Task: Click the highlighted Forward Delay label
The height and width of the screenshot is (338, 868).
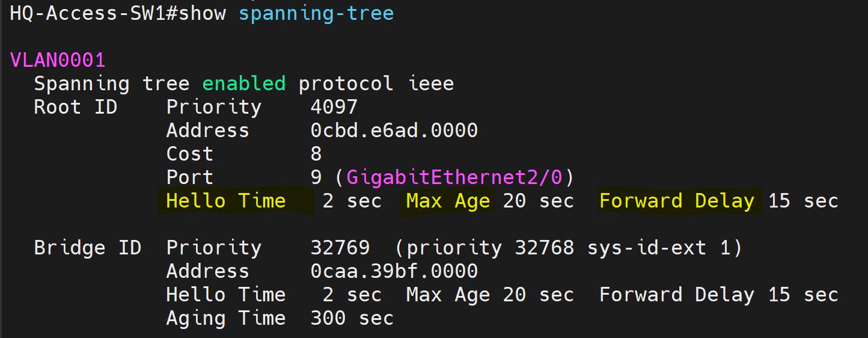Action: point(677,201)
